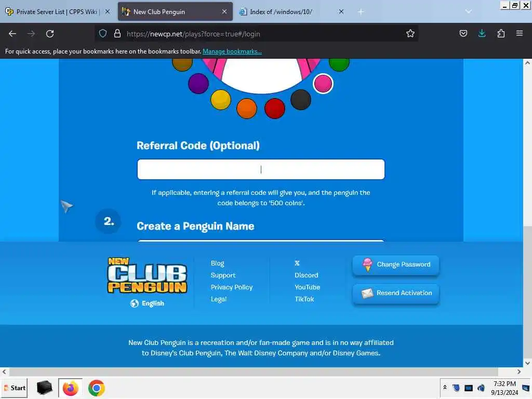Image resolution: width=532 pixels, height=399 pixels.
Task: Go back to the previous page
Action: 12,34
